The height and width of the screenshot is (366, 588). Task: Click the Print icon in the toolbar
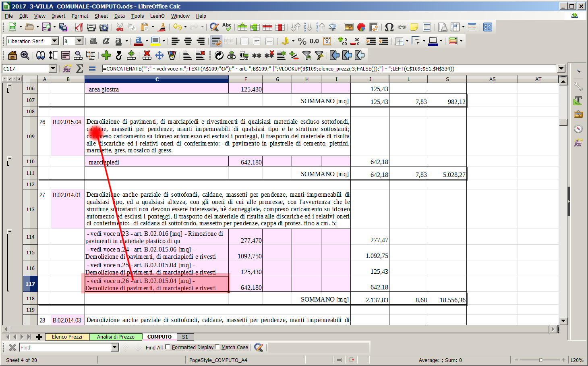click(91, 27)
